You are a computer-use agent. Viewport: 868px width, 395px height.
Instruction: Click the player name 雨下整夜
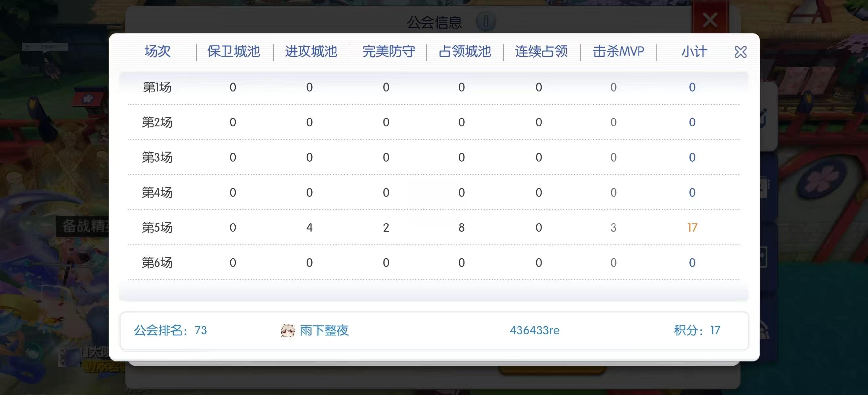pos(324,330)
